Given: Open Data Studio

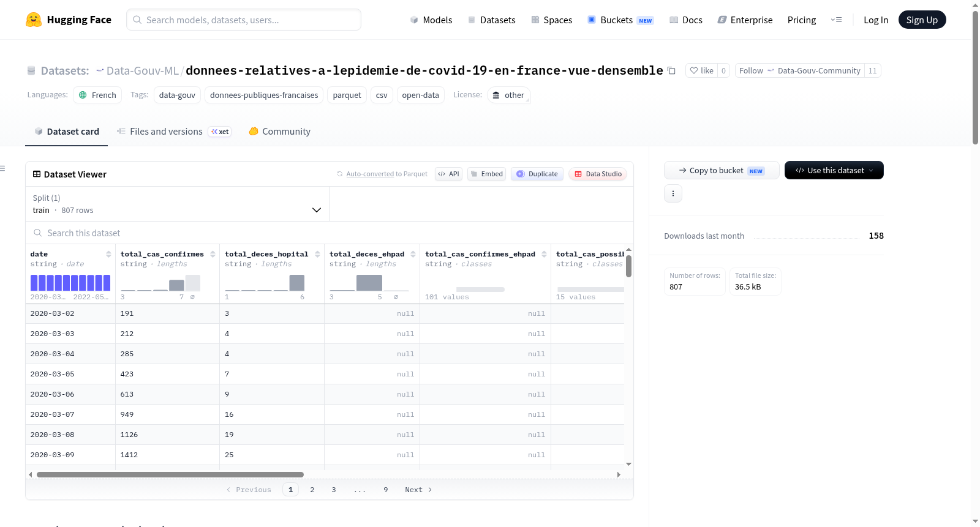Looking at the screenshot, I should tap(598, 174).
